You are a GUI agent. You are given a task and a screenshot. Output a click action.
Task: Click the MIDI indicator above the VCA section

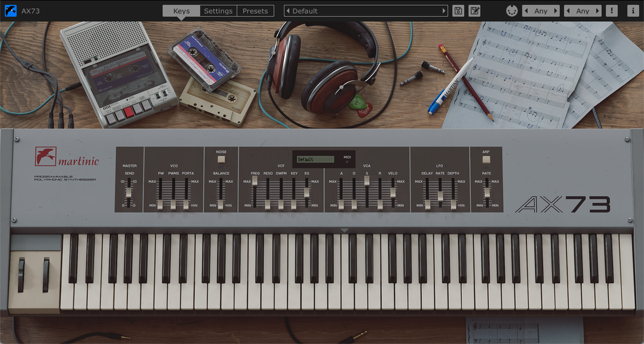click(347, 161)
